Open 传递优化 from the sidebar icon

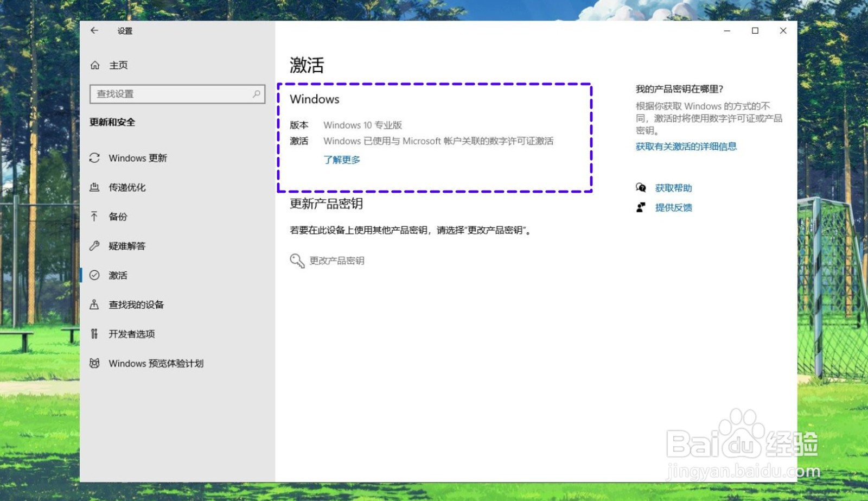(x=95, y=187)
